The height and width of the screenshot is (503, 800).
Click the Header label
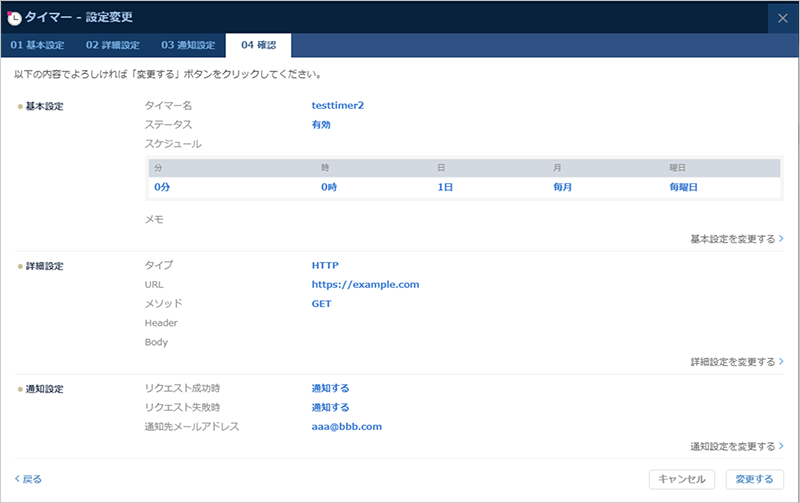(x=161, y=323)
